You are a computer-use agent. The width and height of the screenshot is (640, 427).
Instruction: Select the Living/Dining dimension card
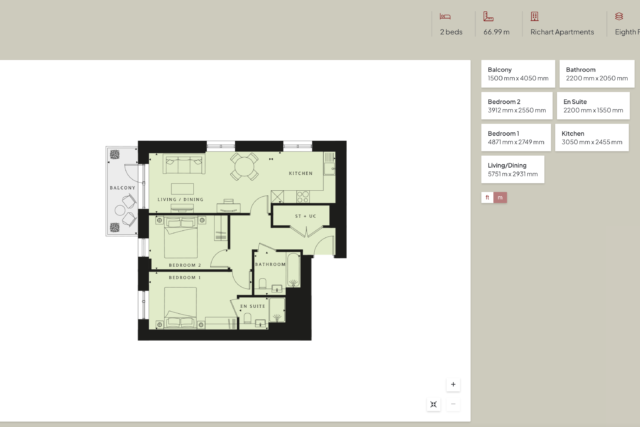coord(513,170)
